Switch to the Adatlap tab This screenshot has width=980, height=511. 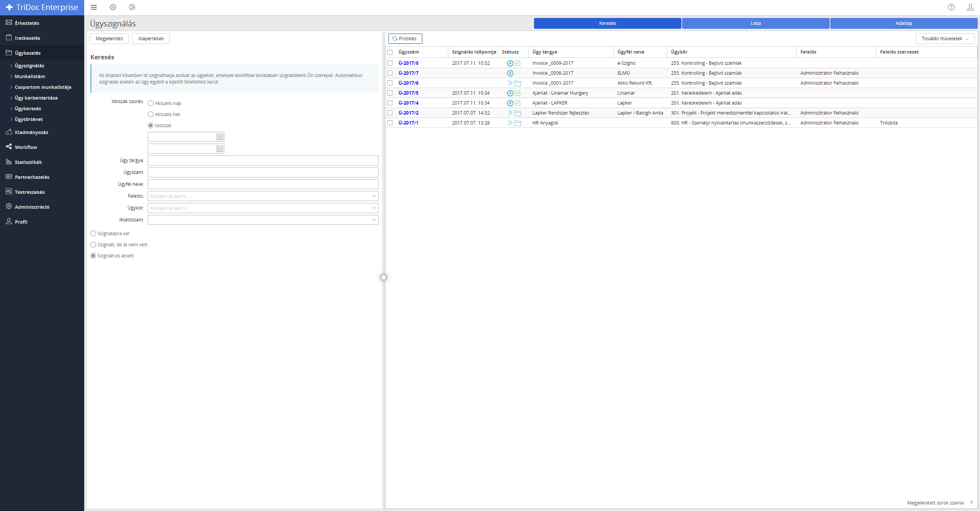903,23
